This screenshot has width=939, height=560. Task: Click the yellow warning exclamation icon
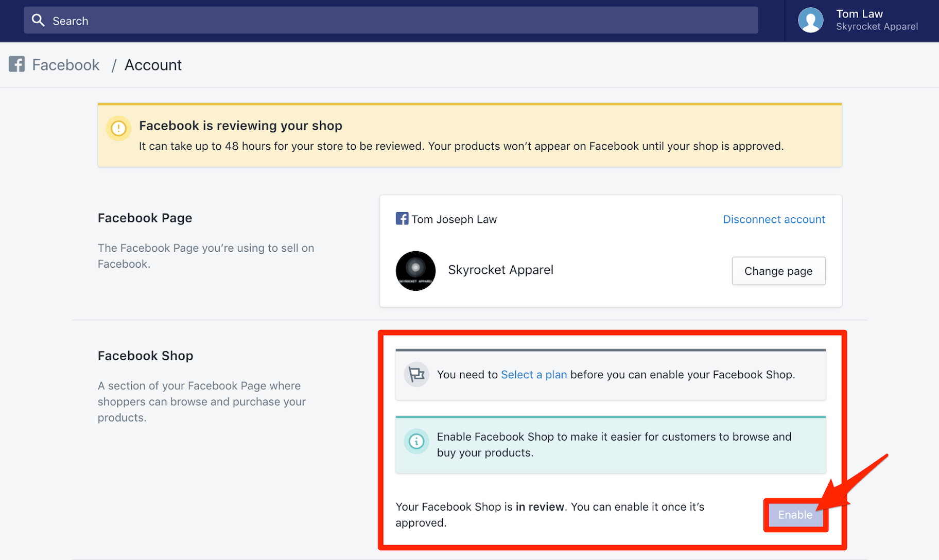pyautogui.click(x=118, y=128)
